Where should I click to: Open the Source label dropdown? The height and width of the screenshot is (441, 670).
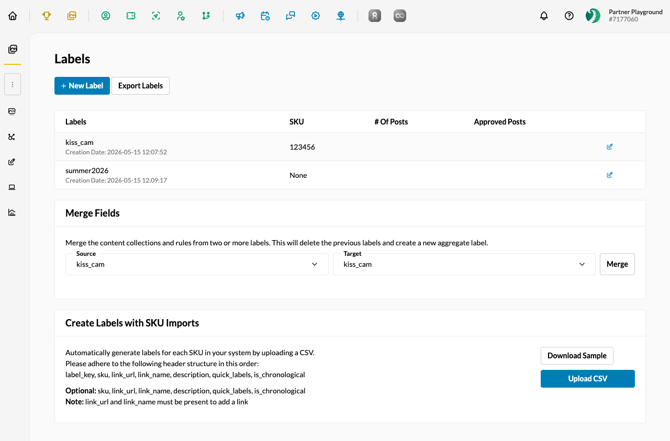[x=197, y=264]
